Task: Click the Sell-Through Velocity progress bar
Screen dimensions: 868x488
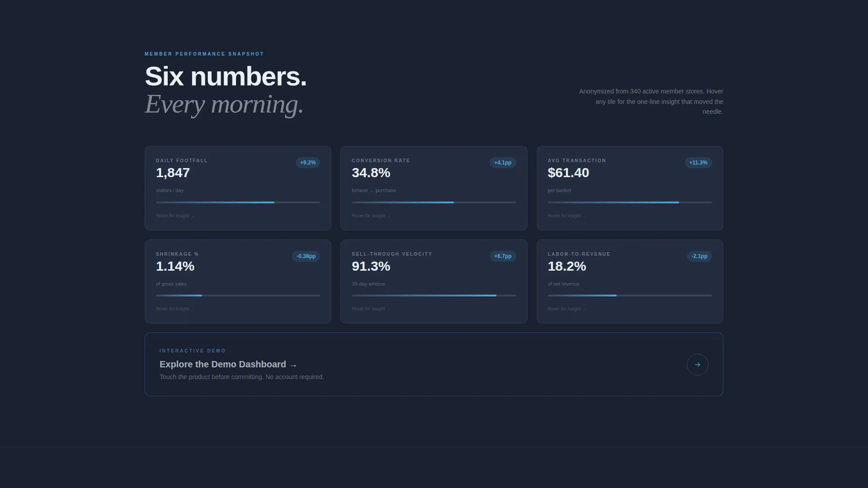Action: [x=434, y=296]
